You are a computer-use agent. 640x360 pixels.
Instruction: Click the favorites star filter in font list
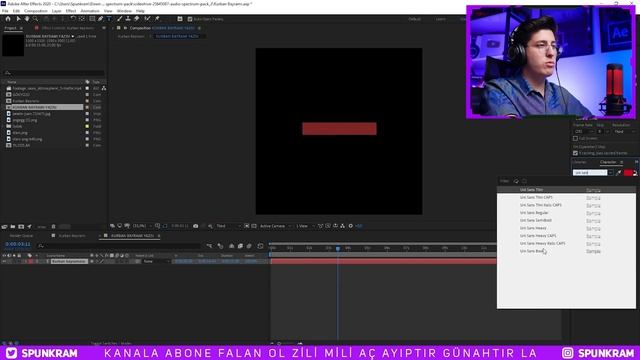coord(516,181)
